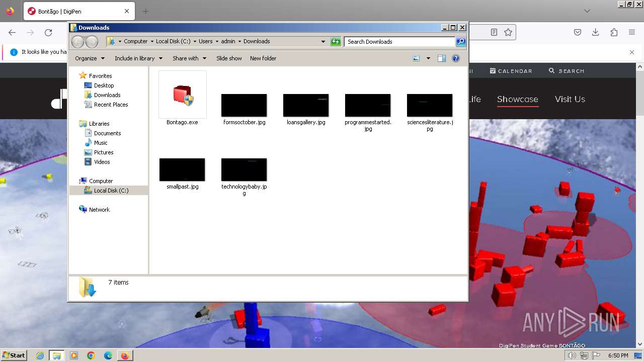Image resolution: width=644 pixels, height=362 pixels.
Task: Click the Windows Start button
Action: (14, 355)
